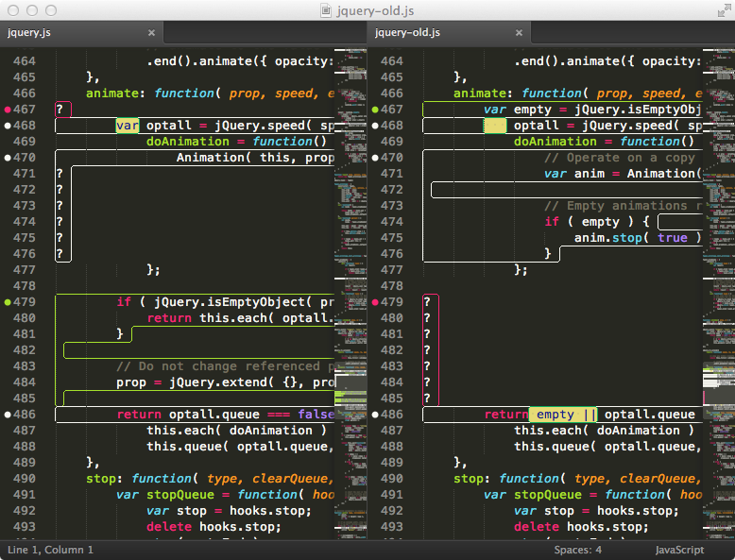Click 'anim.stop( true )' on line 475 right
735x560 pixels.
pyautogui.click(x=638, y=238)
